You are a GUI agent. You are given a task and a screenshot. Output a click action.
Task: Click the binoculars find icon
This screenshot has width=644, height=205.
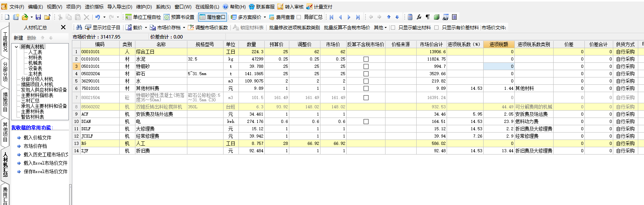[79, 27]
